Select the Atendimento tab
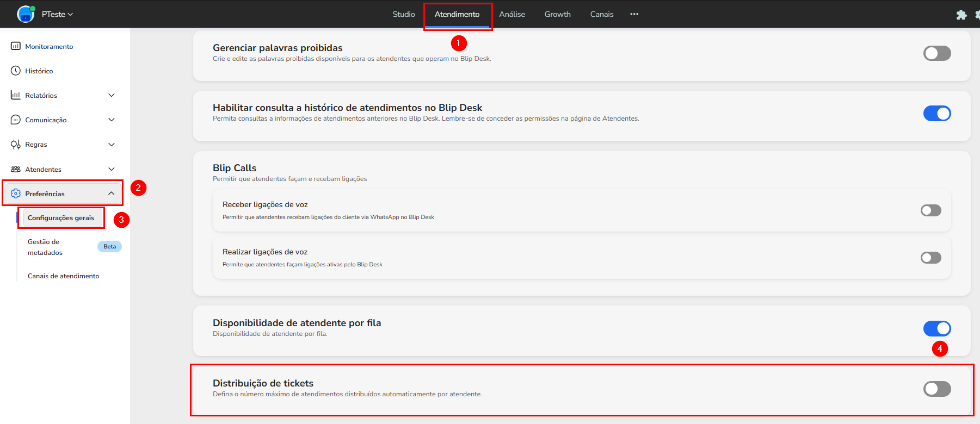 [457, 14]
